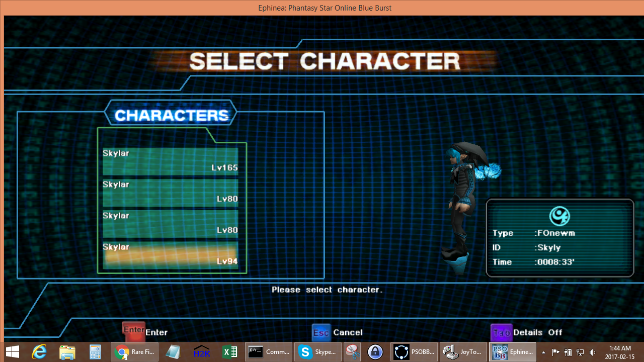
Task: Click the 'Please select character.' message
Action: [x=327, y=290]
